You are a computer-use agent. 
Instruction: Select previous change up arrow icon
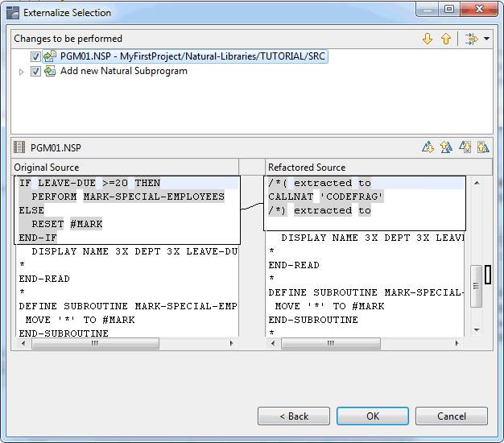[x=445, y=39]
